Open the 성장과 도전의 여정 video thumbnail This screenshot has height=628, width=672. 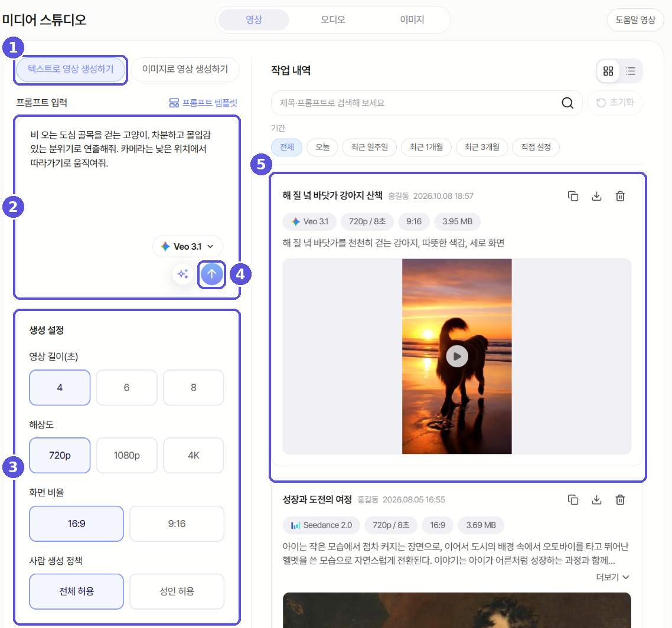[x=457, y=610]
